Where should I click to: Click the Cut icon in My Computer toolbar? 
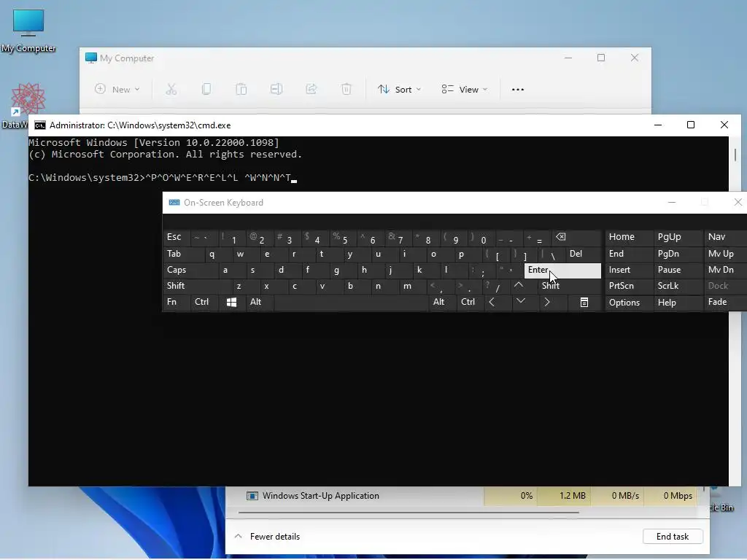tap(171, 89)
